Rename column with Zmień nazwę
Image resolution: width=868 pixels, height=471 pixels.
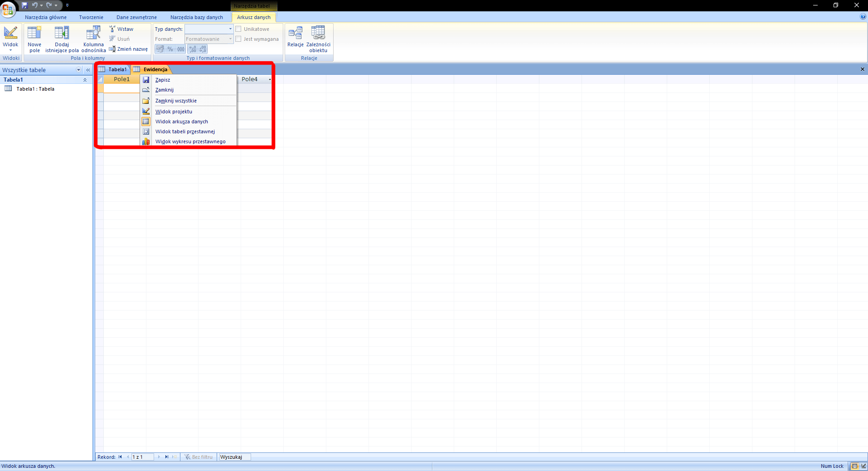click(128, 49)
